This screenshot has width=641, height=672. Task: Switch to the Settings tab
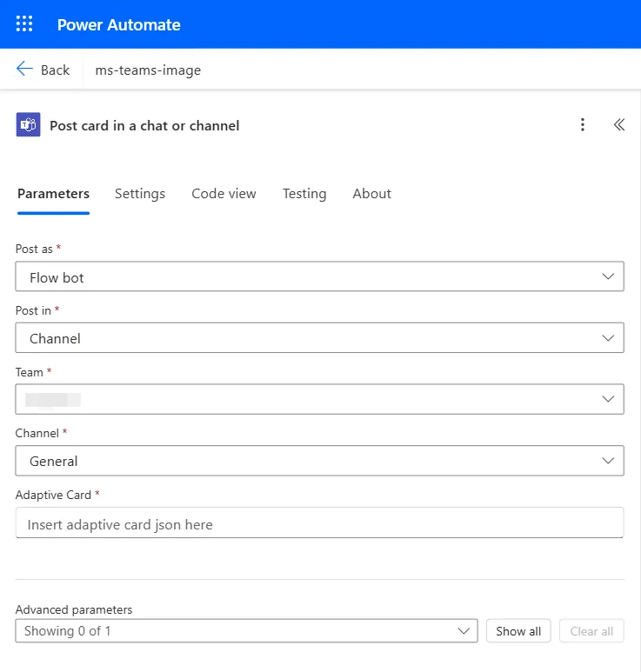(x=140, y=194)
